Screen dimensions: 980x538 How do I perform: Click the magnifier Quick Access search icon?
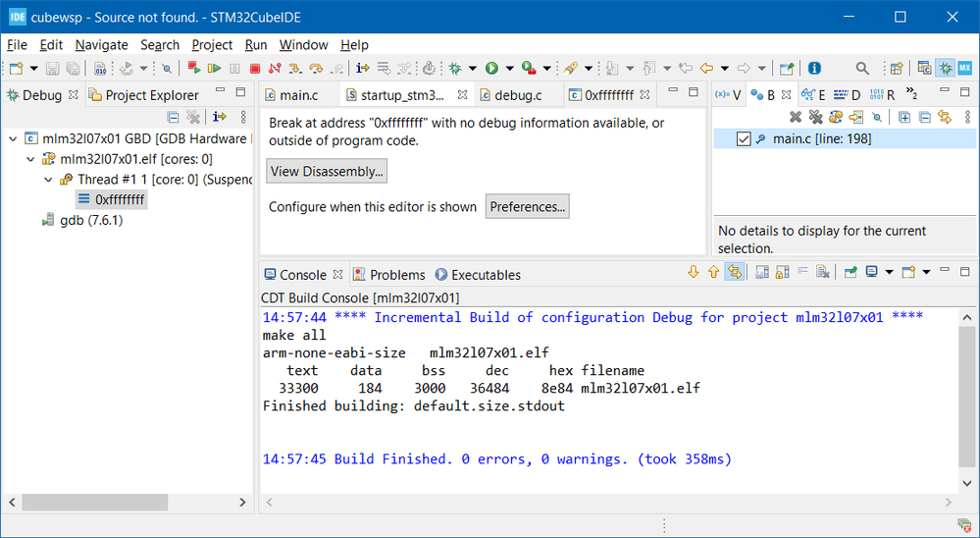[x=862, y=68]
